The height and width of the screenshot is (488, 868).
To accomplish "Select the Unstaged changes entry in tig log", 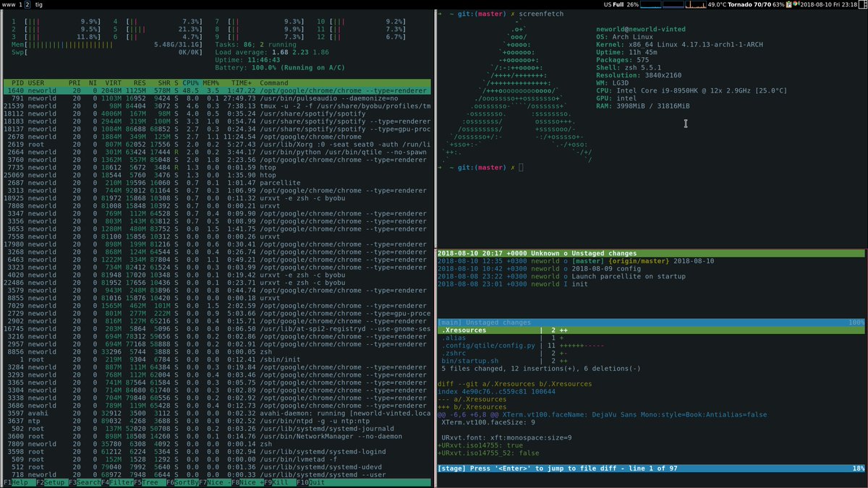I will 651,253.
